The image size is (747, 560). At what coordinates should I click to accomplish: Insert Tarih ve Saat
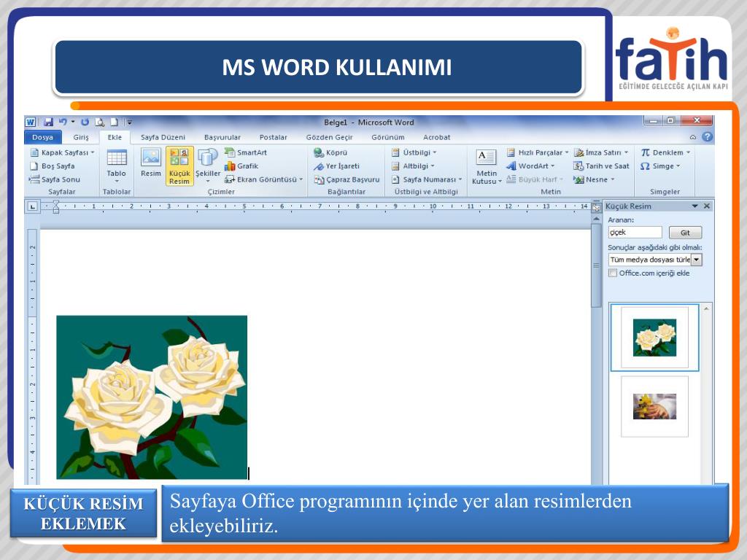coord(601,166)
